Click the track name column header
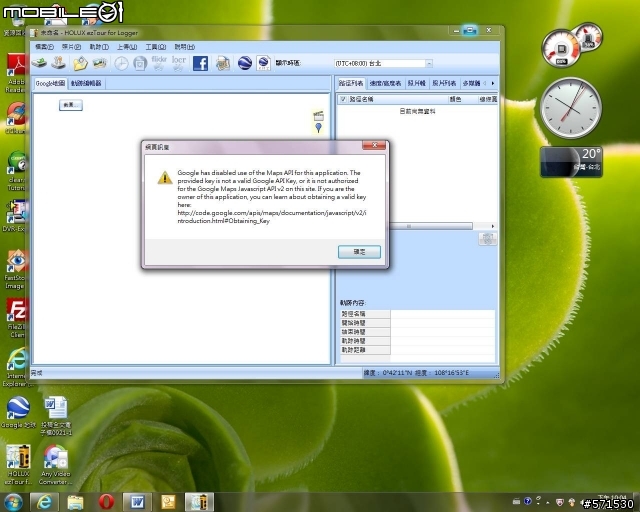640x512 pixels. point(393,99)
